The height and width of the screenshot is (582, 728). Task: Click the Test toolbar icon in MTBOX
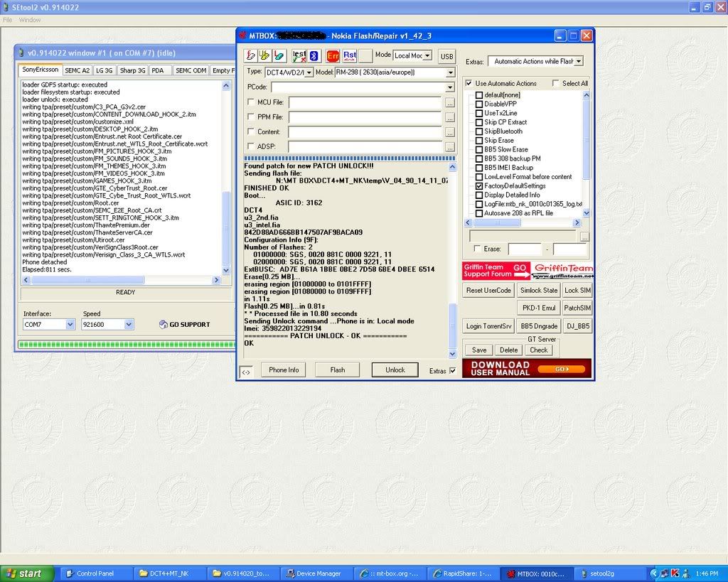pyautogui.click(x=299, y=55)
